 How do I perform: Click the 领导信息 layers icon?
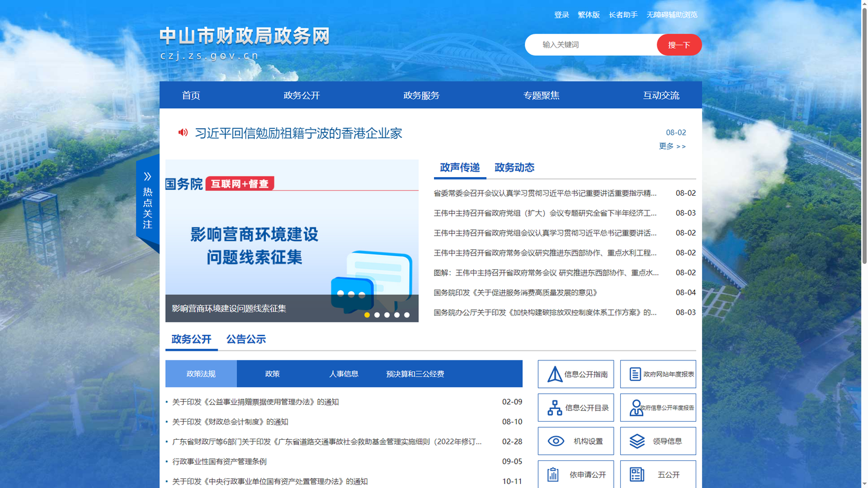tap(637, 441)
